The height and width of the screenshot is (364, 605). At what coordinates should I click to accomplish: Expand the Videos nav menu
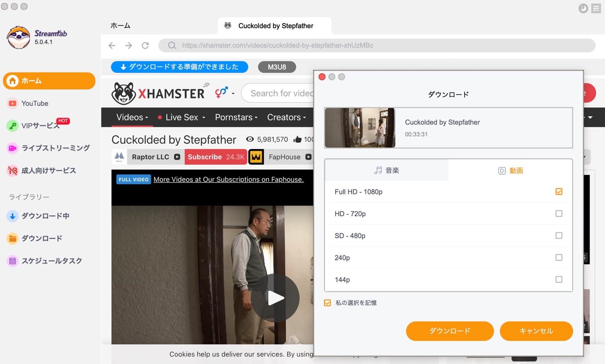132,117
